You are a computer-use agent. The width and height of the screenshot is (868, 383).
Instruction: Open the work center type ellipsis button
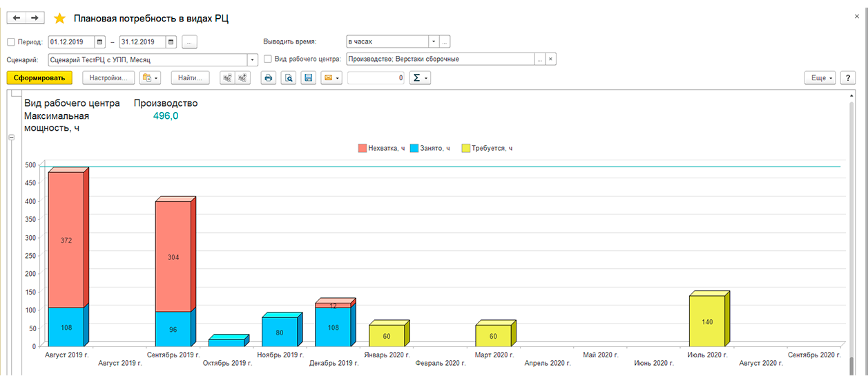tap(540, 59)
